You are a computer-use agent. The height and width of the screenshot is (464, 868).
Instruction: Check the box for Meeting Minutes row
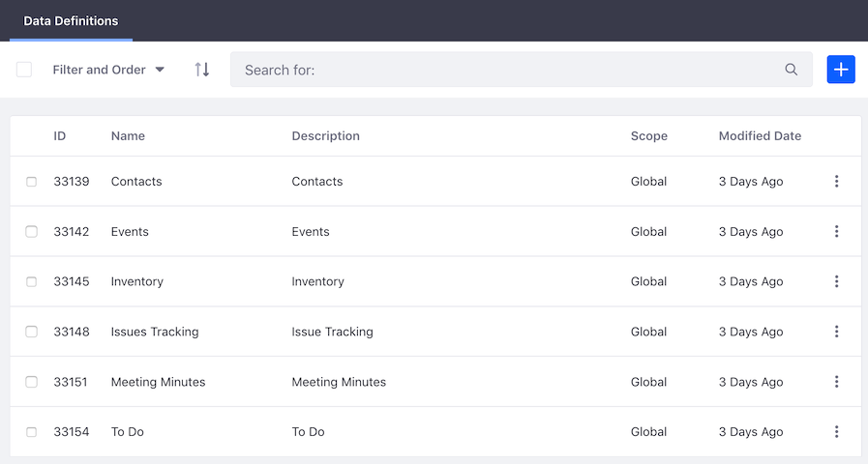click(x=32, y=382)
